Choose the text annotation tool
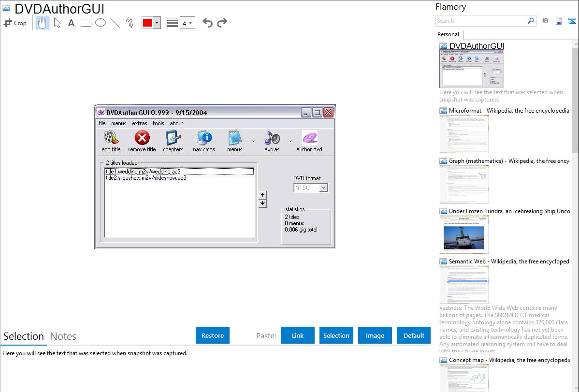 pyautogui.click(x=71, y=23)
